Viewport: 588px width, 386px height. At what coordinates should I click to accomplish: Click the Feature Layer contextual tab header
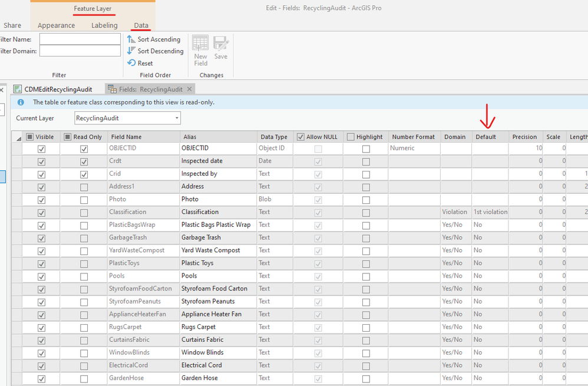(93, 8)
